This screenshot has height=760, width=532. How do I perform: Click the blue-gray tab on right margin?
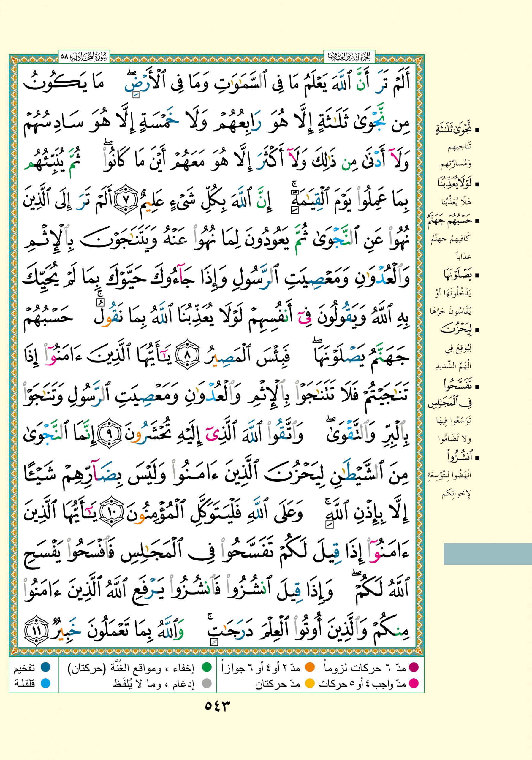(487, 554)
